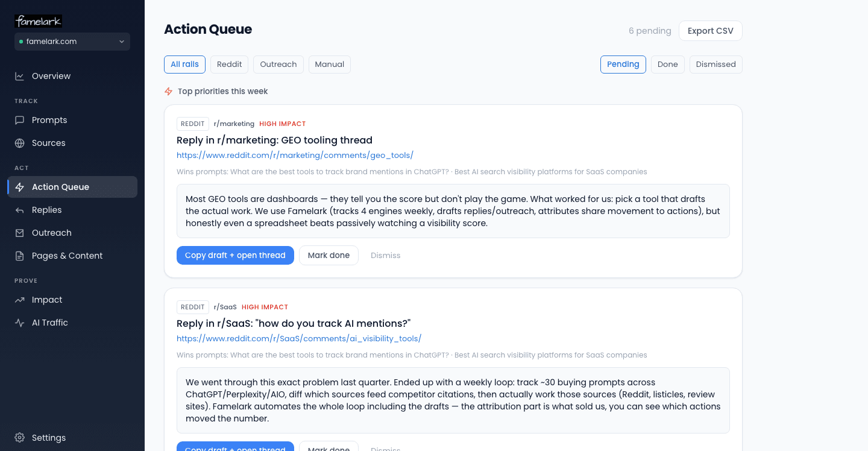Image resolution: width=868 pixels, height=451 pixels.
Task: Click the r/SaaS draft reply text box
Action: (453, 400)
